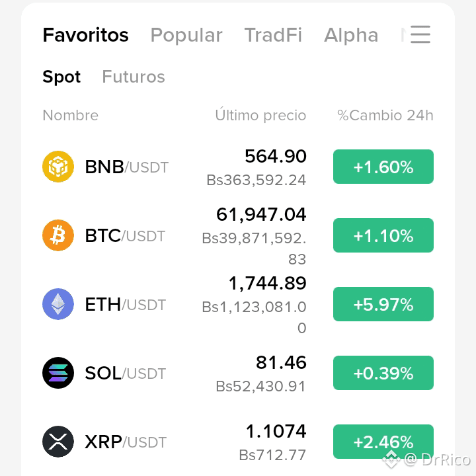Tap the XRP logo icon
The image size is (476, 476).
coord(58,442)
